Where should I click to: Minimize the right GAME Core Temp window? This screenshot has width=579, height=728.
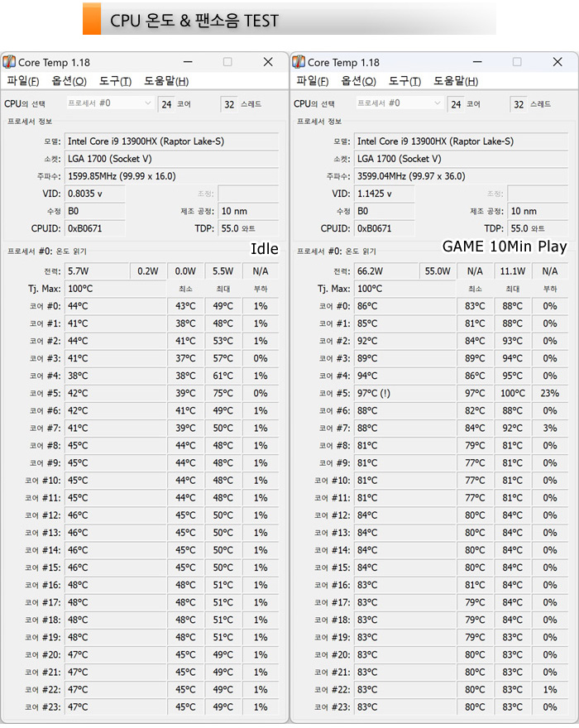click(x=477, y=62)
